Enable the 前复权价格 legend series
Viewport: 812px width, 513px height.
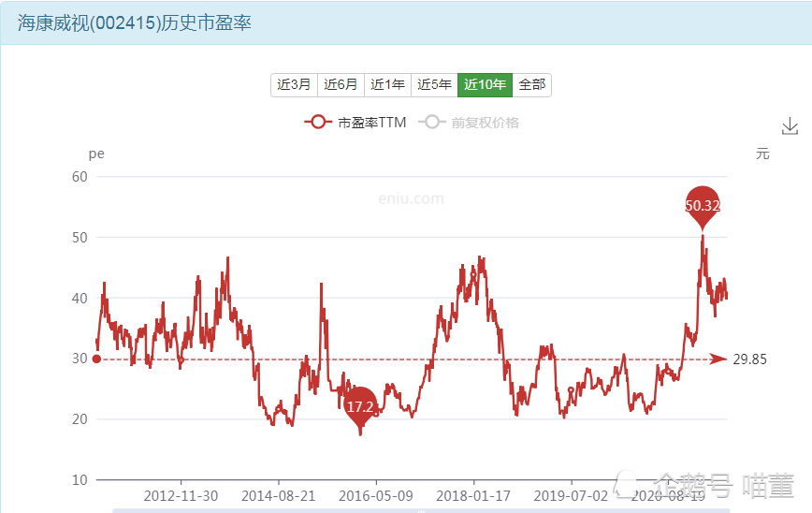tap(469, 123)
